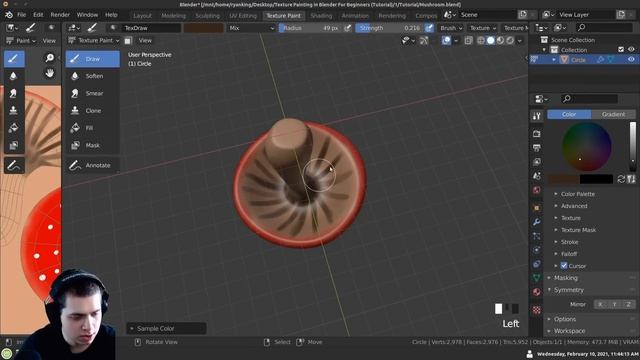The width and height of the screenshot is (640, 360).
Task: Open the Texture Paint mode dropdown
Action: [x=93, y=40]
